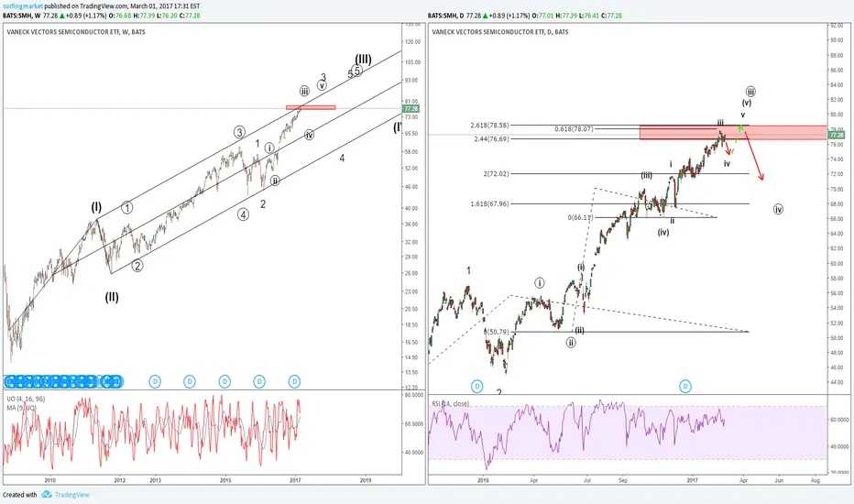This screenshot has width=854, height=504.
Task: Click the weekly chart title VANECK VECTORS SEMICONDUCTOR ETF, W
Action: pos(76,31)
